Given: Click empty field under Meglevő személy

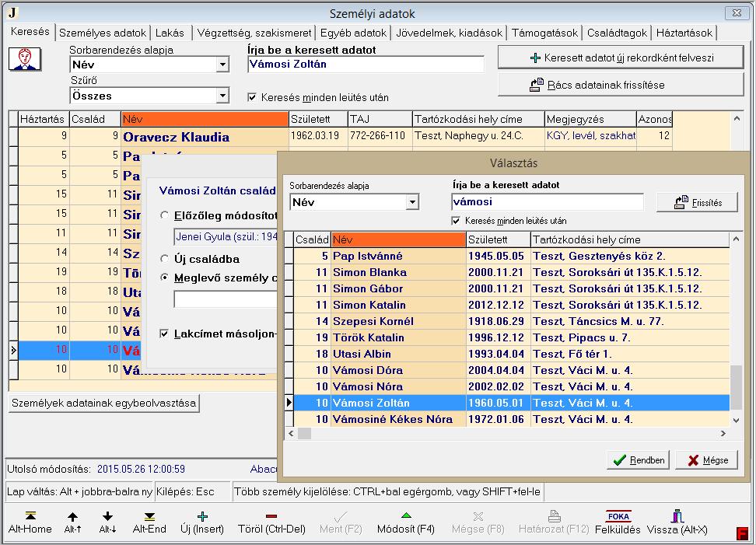Looking at the screenshot, I should coord(225,299).
